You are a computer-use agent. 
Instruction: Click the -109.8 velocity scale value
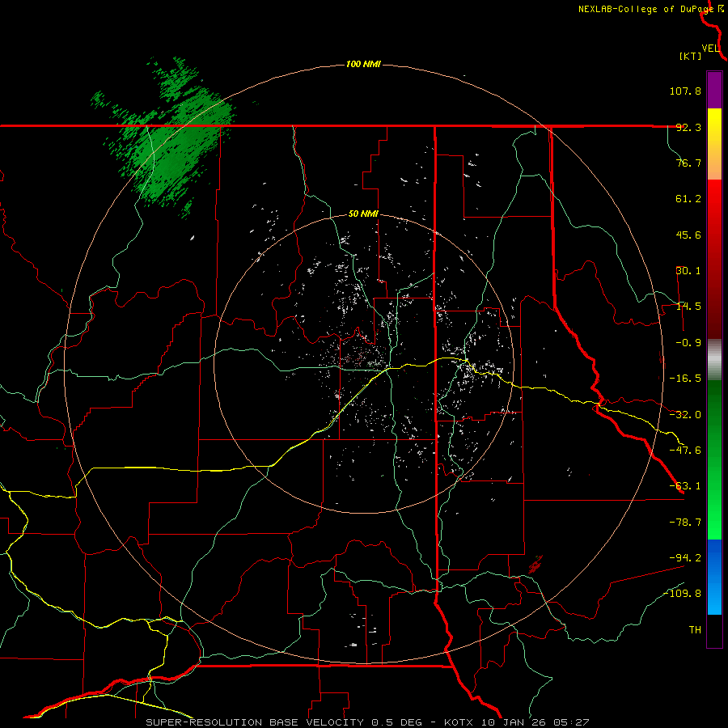click(x=683, y=594)
